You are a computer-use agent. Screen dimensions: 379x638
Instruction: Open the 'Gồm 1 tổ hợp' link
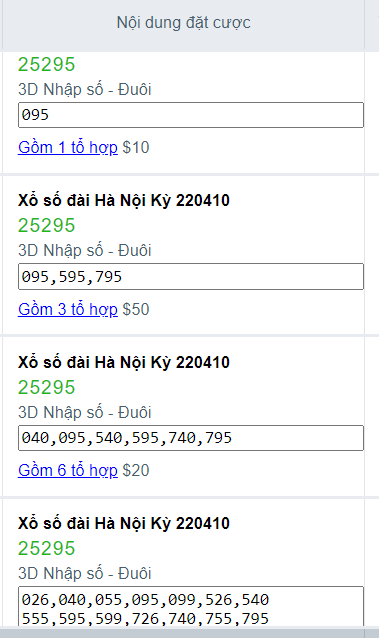[68, 147]
